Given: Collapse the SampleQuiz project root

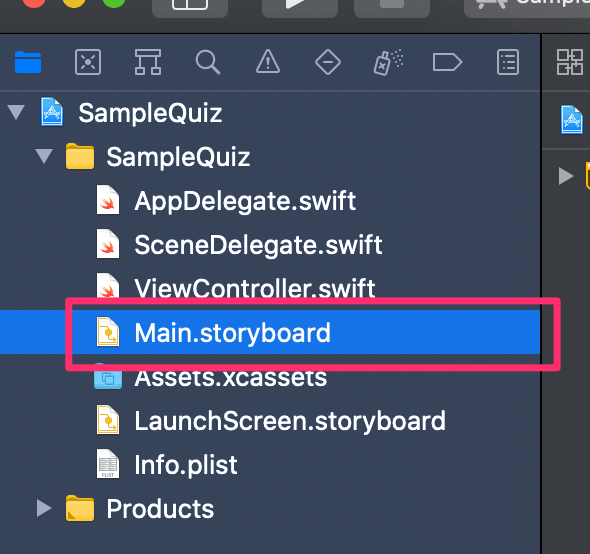Looking at the screenshot, I should tap(16, 113).
